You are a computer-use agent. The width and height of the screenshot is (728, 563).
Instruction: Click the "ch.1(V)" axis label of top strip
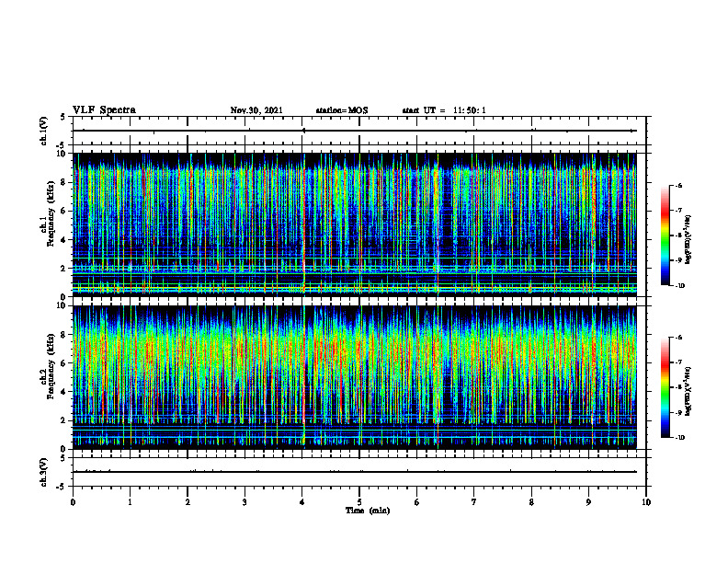[44, 131]
